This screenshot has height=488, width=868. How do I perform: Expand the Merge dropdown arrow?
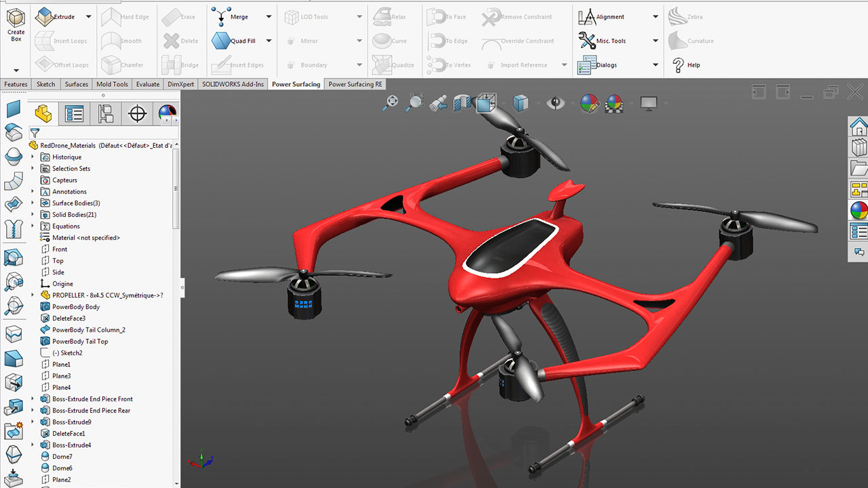point(269,16)
